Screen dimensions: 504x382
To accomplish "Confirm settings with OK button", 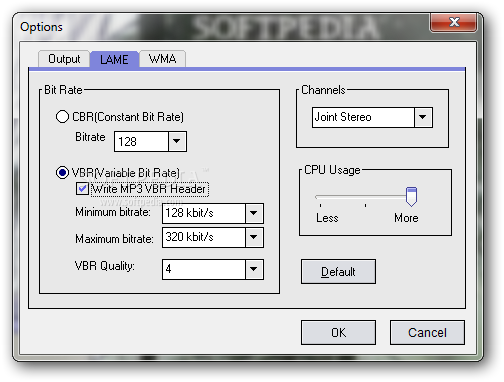I will pyautogui.click(x=338, y=333).
